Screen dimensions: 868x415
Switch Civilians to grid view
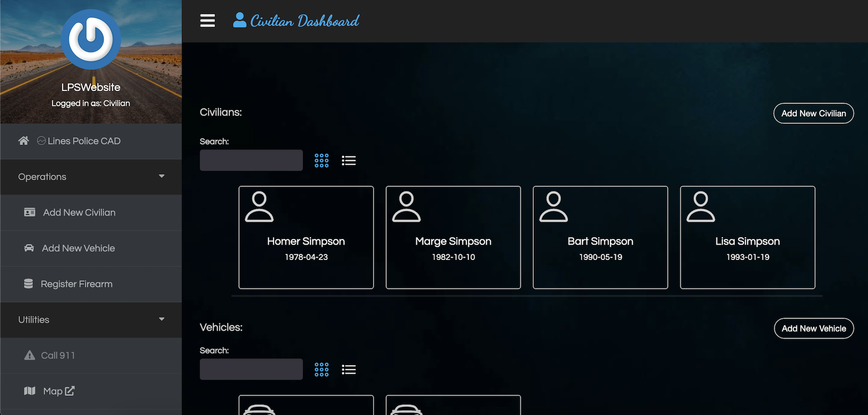(x=322, y=160)
